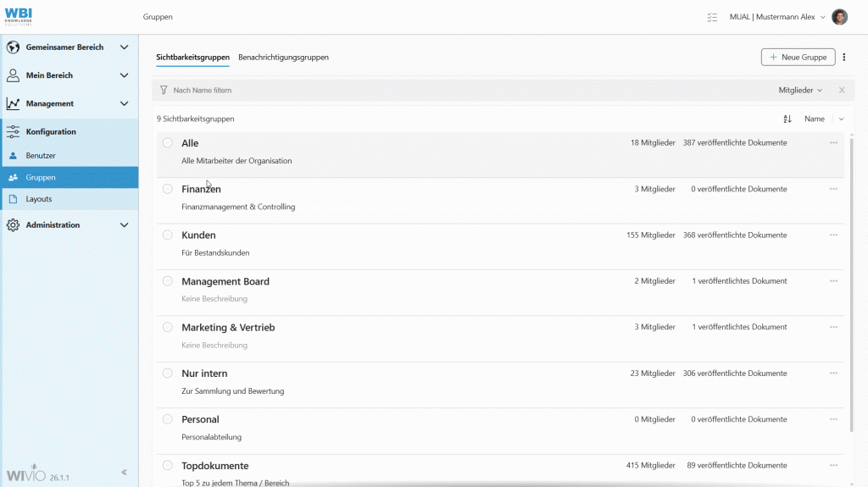Open the three-dot menu for Management Board

833,281
